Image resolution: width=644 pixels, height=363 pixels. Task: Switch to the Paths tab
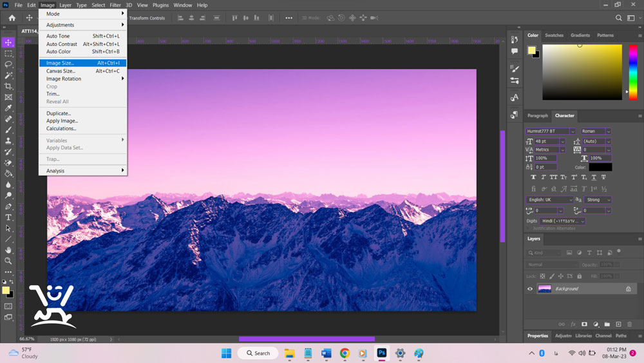tap(621, 336)
